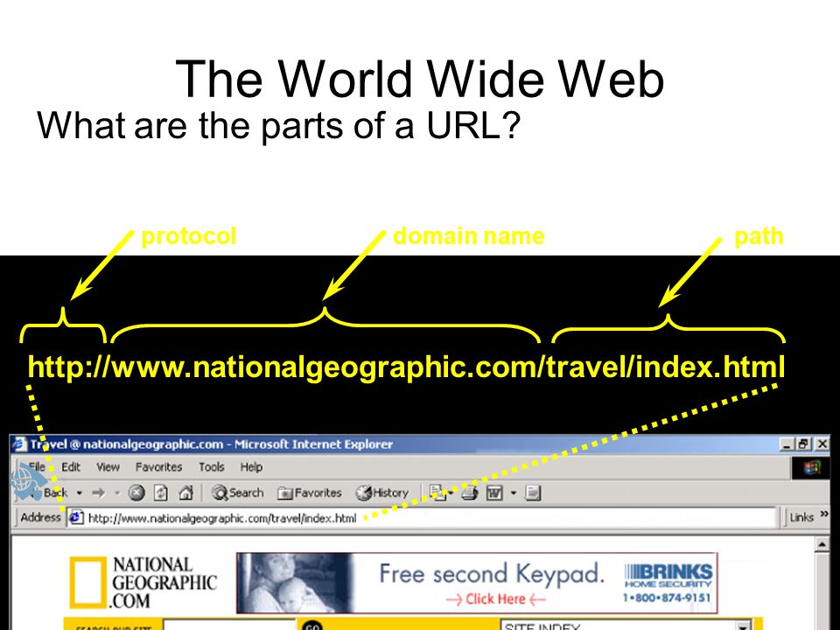Viewport: 840px width, 630px height.
Task: Open the Back history dropdown arrow
Action: [80, 493]
